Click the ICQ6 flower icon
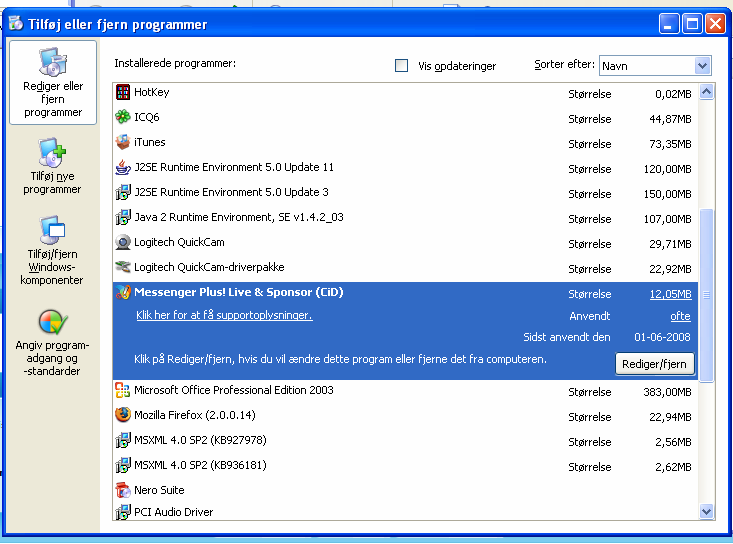733x544 pixels. click(x=123, y=117)
